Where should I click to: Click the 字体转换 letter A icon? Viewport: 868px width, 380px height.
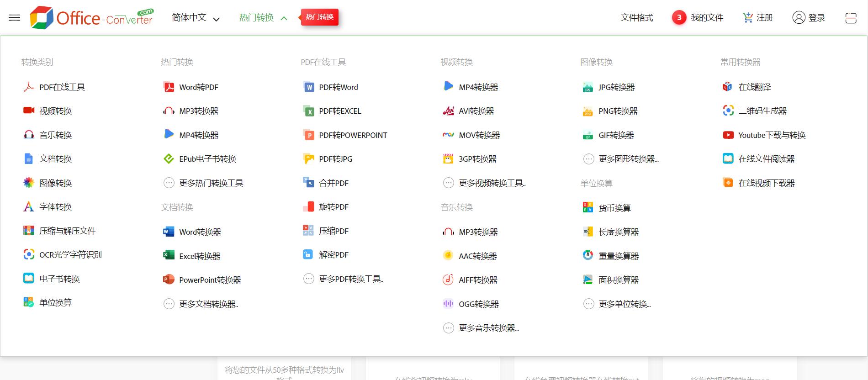pyautogui.click(x=29, y=206)
